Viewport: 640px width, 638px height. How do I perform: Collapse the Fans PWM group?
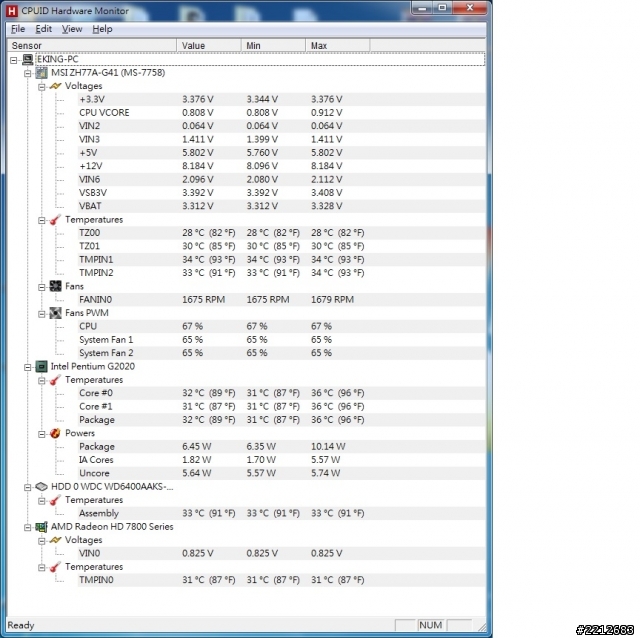coord(42,314)
